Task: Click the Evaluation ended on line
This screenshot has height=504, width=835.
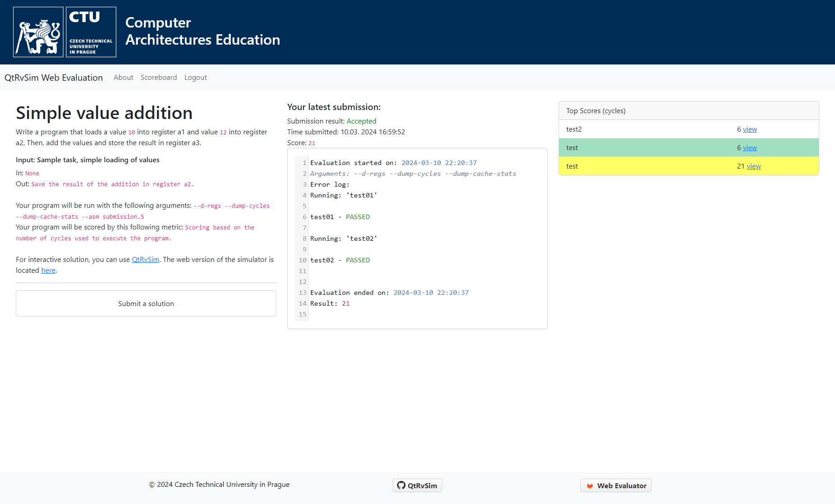Action: click(390, 293)
